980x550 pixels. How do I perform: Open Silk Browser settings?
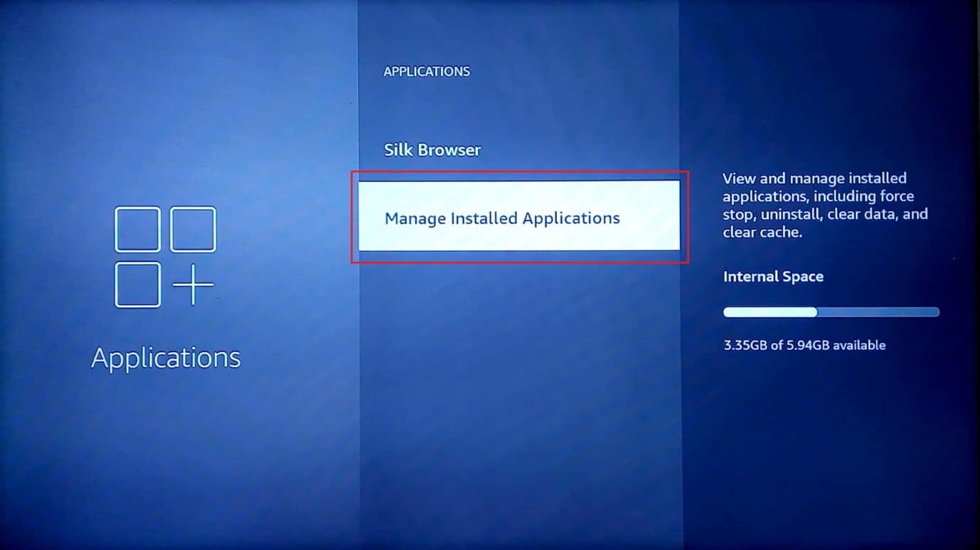[432, 150]
